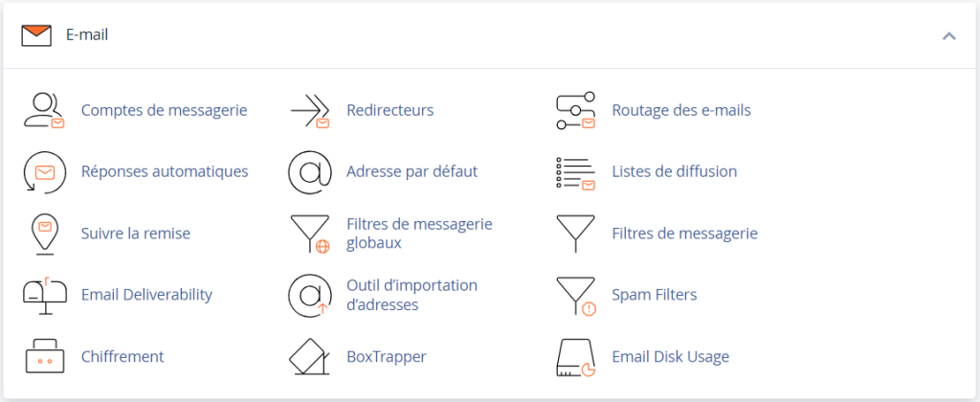Click the Listes de diffusion icon
980x402 pixels.
tap(575, 172)
